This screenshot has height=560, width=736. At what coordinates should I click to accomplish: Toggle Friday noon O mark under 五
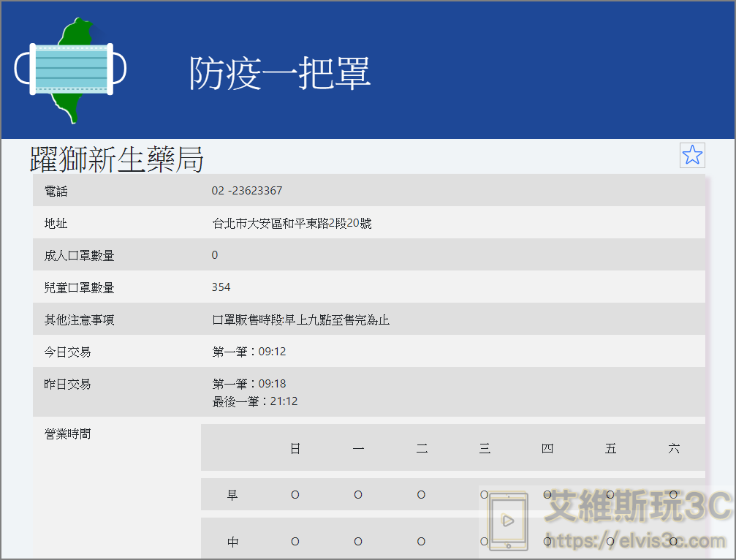pyautogui.click(x=610, y=541)
